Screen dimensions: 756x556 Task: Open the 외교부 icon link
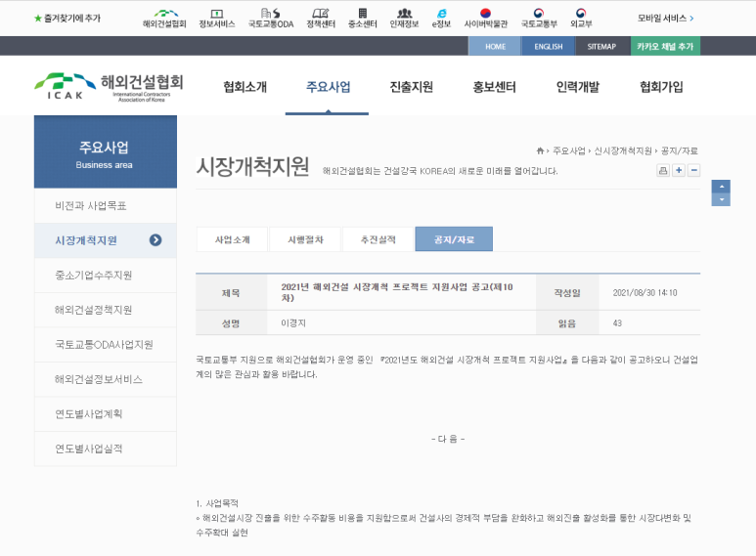coord(581,19)
